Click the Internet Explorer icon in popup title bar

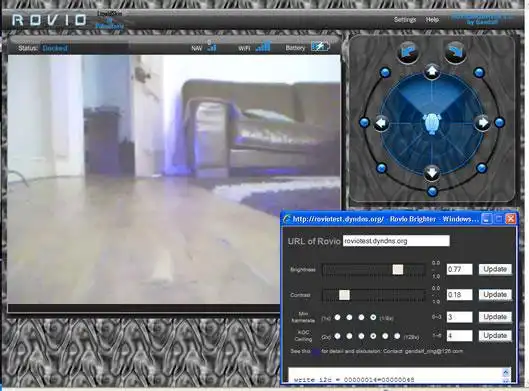pyautogui.click(x=287, y=219)
